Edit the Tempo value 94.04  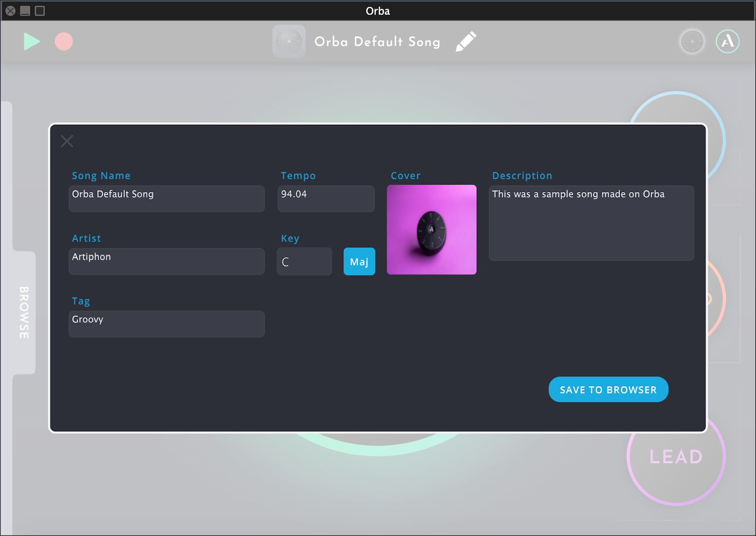(x=326, y=199)
